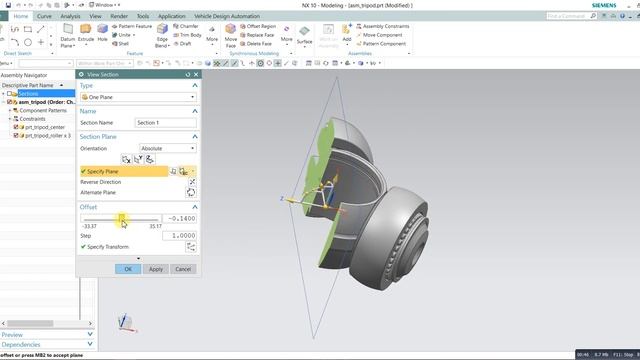Open the section Type dropdown

pyautogui.click(x=138, y=97)
